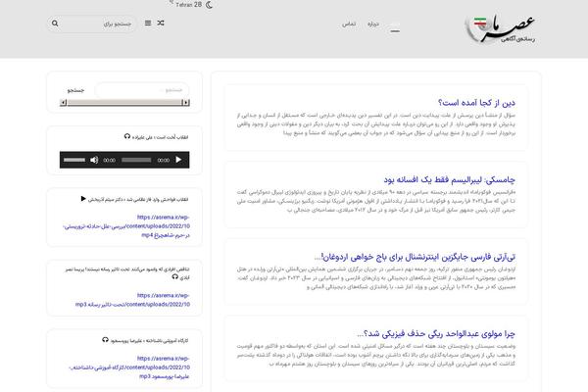Click the horizontal scrollbar track in sidebar
Image resolution: width=588 pixels, height=392 pixels.
(124, 102)
